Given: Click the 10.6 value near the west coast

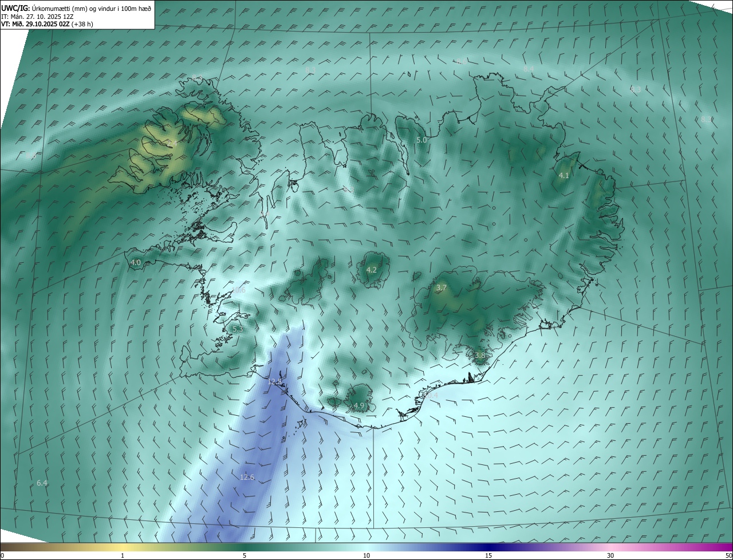Looking at the screenshot, I should coord(238,290).
